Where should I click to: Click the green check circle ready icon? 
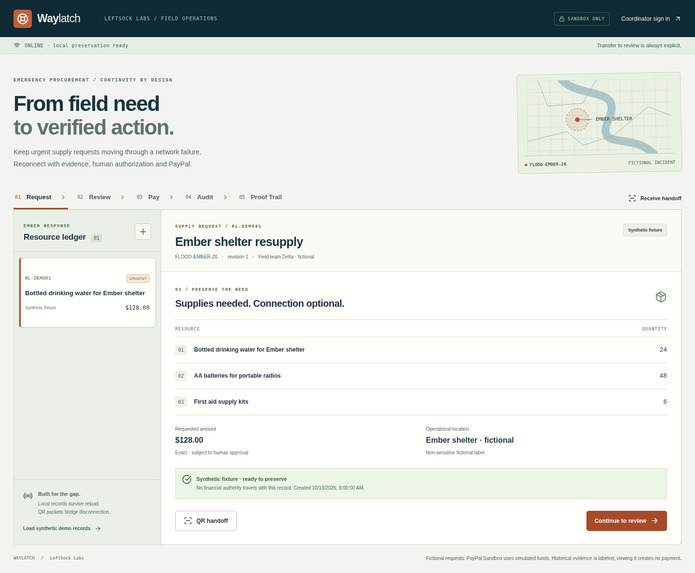187,479
